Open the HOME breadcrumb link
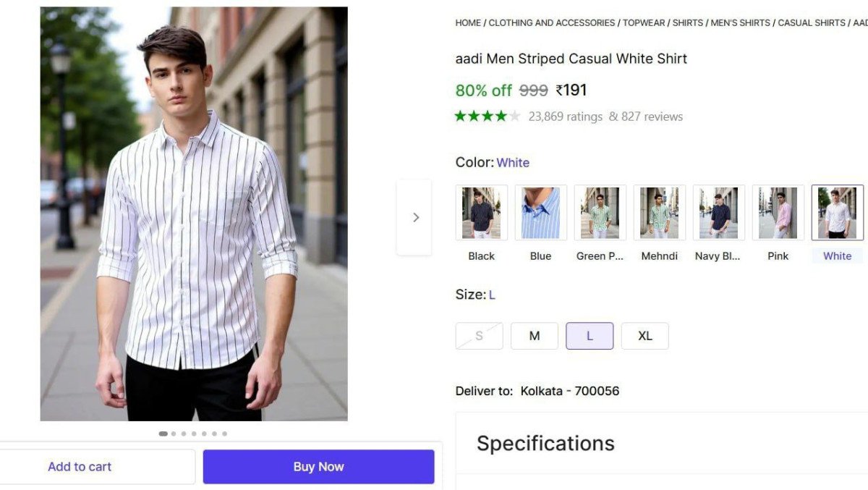This screenshot has height=490, width=868. pyautogui.click(x=467, y=22)
